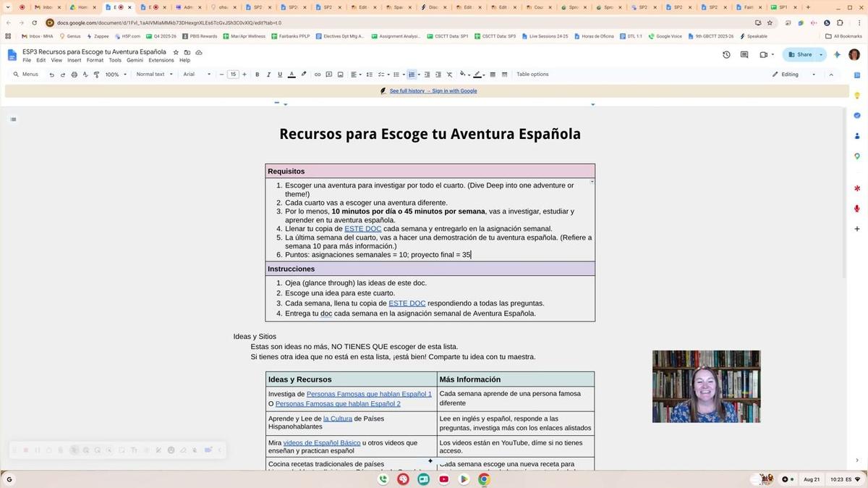This screenshot has width=868, height=488.
Task: Decrease font size with minus button
Action: pyautogui.click(x=222, y=75)
